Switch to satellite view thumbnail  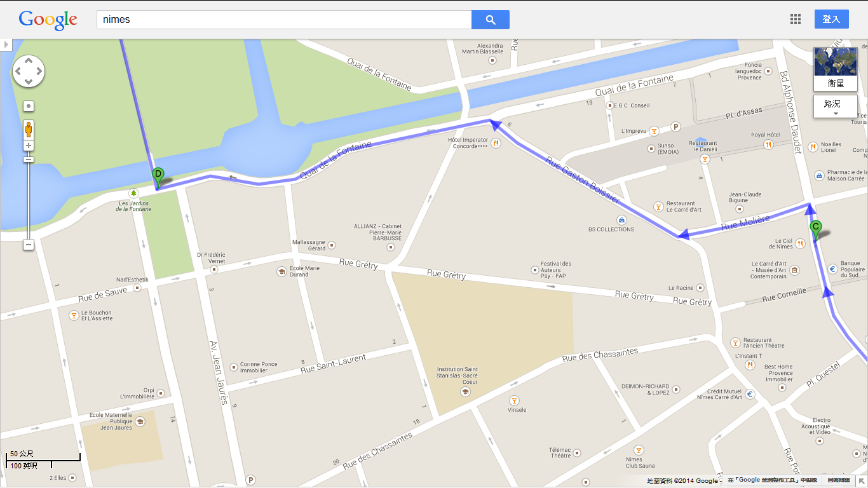(836, 69)
